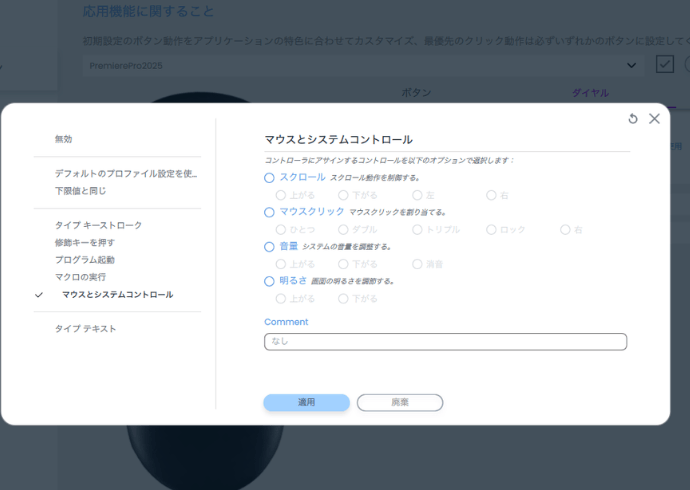Choose プログラム起動 from the list
The image size is (690, 490).
(84, 259)
